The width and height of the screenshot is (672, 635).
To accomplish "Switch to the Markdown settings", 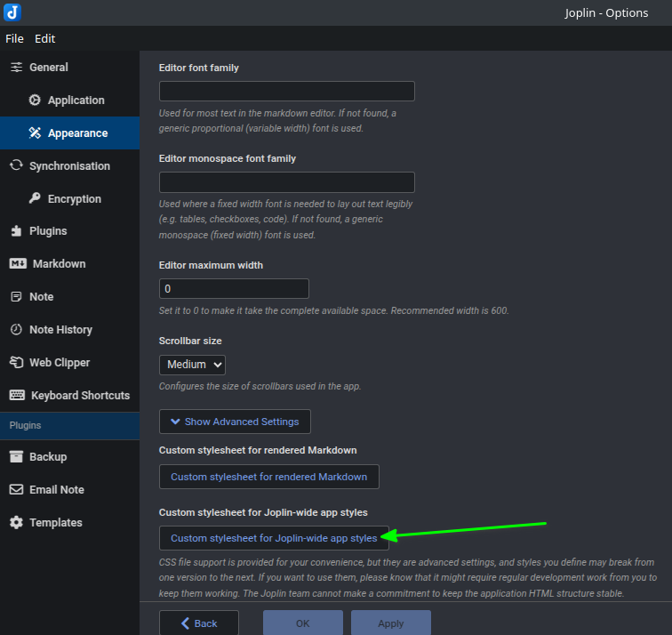I will (69, 263).
